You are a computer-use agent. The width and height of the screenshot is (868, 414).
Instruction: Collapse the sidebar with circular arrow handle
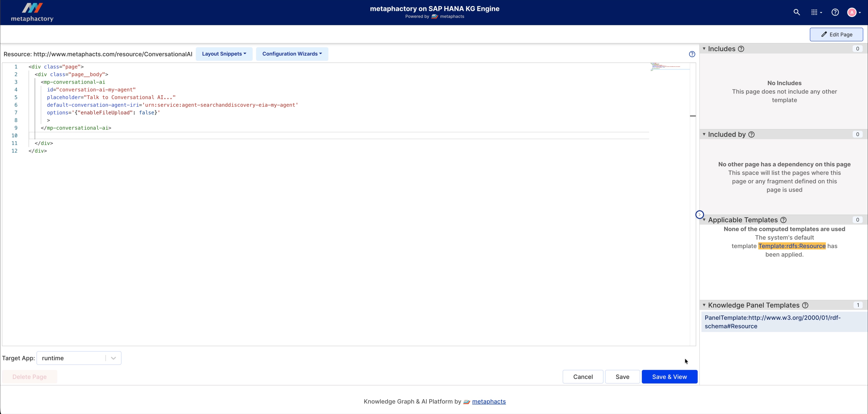point(700,214)
